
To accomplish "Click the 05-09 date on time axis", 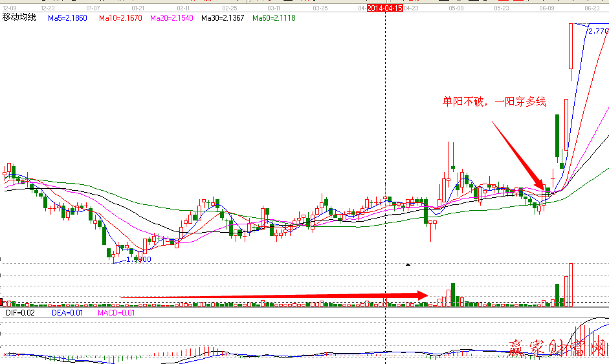I will point(456,8).
